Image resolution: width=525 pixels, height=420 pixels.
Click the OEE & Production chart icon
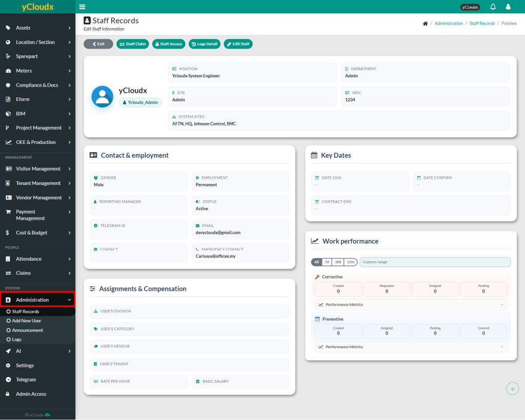(x=8, y=142)
